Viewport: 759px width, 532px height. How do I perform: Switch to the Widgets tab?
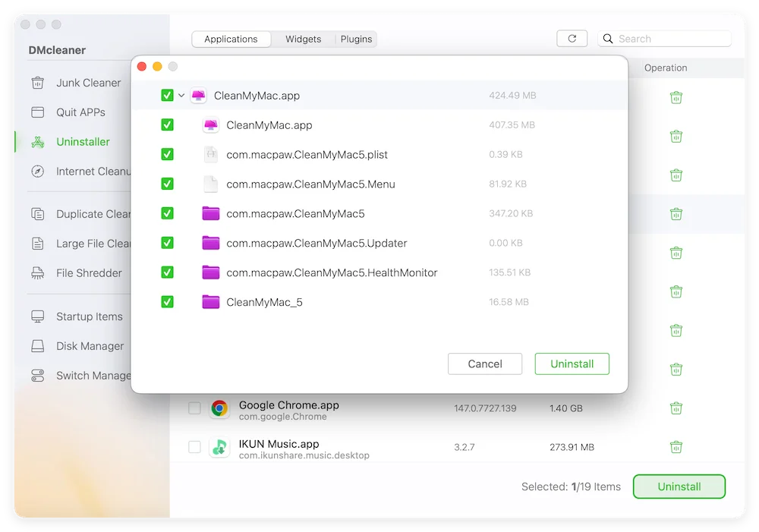[303, 39]
